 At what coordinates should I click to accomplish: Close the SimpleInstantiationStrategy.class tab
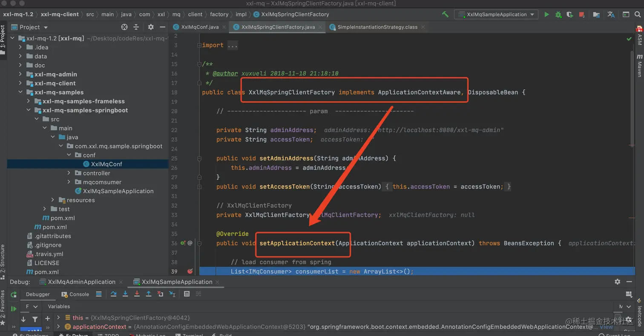click(x=423, y=27)
